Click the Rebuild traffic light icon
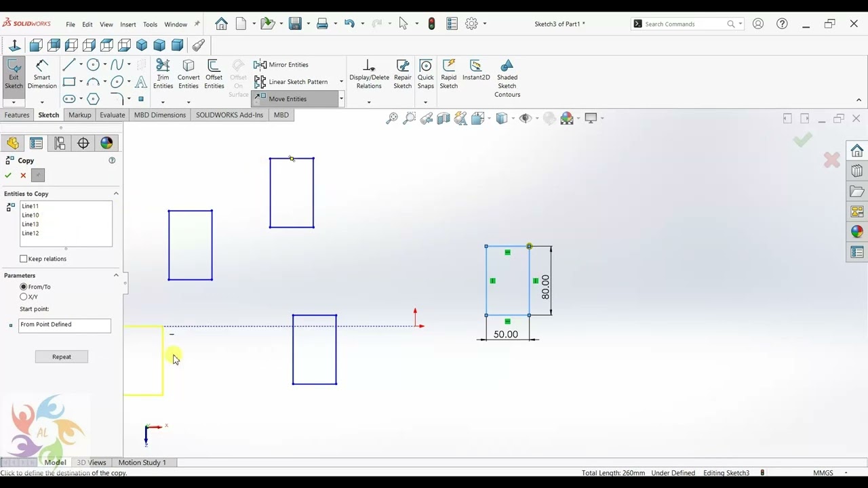Viewport: 868px width, 488px height. coord(431,24)
